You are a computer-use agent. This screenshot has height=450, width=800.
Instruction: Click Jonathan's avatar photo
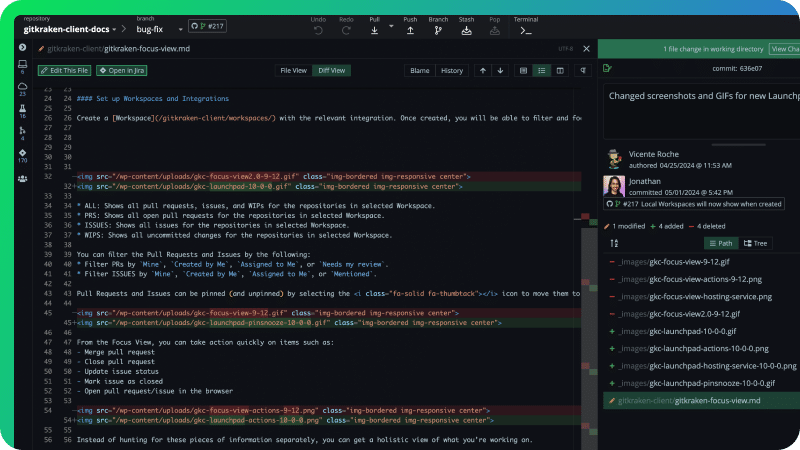(614, 186)
